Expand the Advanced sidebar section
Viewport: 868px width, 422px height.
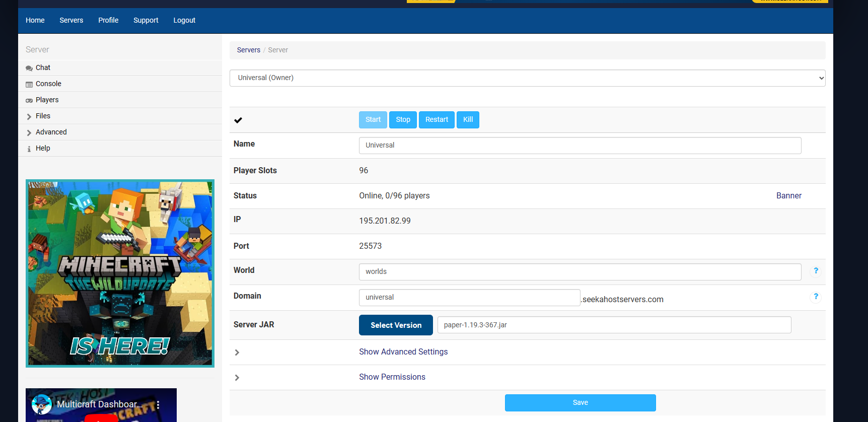pos(51,132)
